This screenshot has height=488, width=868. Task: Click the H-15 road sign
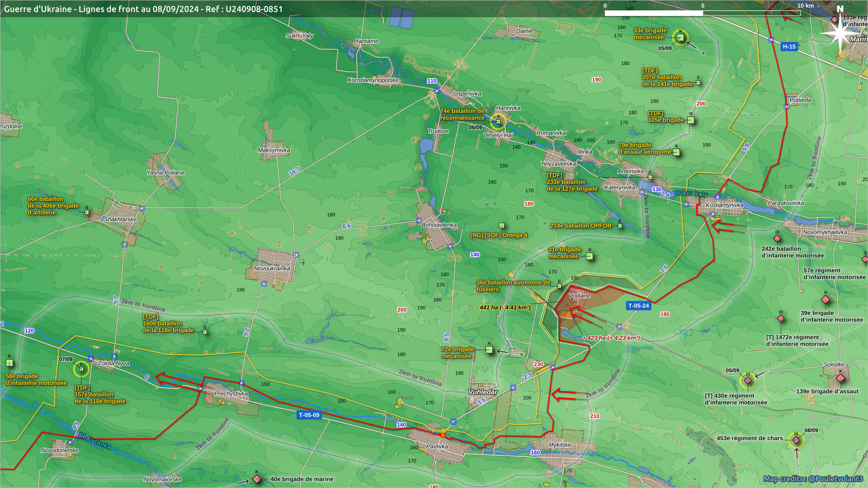point(789,47)
